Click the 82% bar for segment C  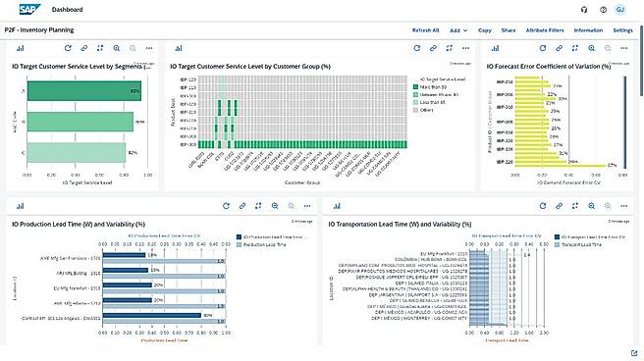click(x=77, y=153)
